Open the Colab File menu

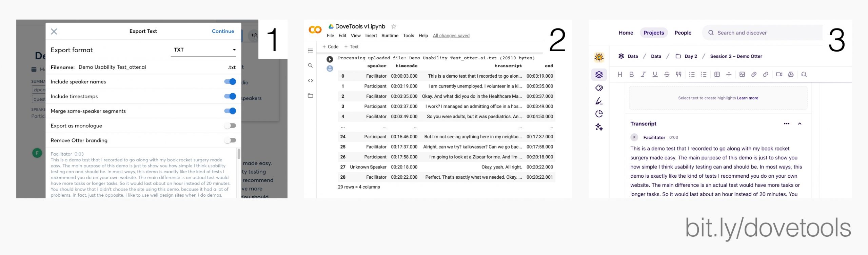click(330, 36)
